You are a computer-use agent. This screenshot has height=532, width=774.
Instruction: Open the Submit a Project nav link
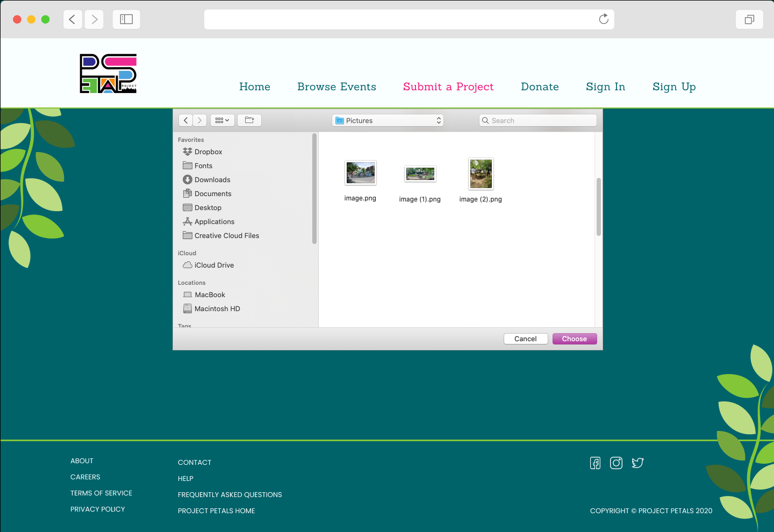(448, 87)
